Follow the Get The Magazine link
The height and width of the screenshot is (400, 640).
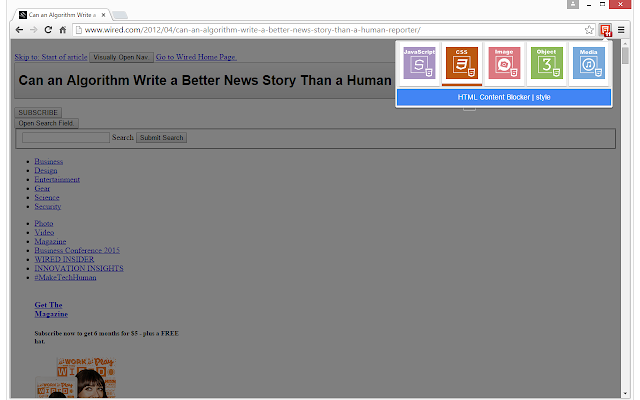tap(51, 309)
